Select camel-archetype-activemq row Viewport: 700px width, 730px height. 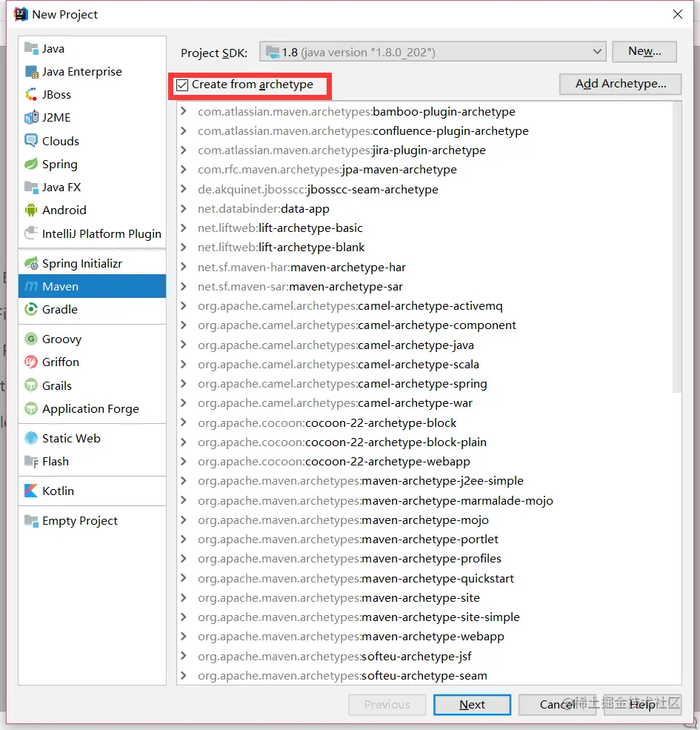424,306
